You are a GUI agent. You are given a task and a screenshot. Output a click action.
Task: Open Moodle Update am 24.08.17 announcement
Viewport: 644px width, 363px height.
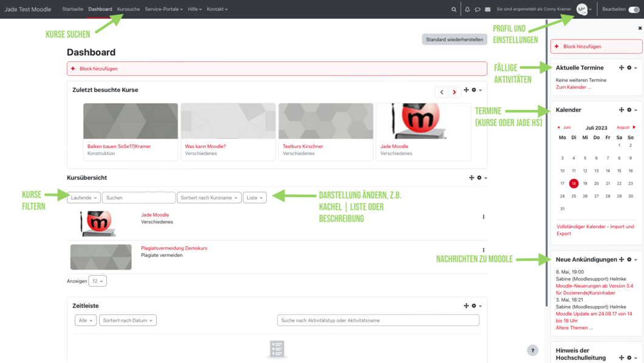[x=594, y=317]
